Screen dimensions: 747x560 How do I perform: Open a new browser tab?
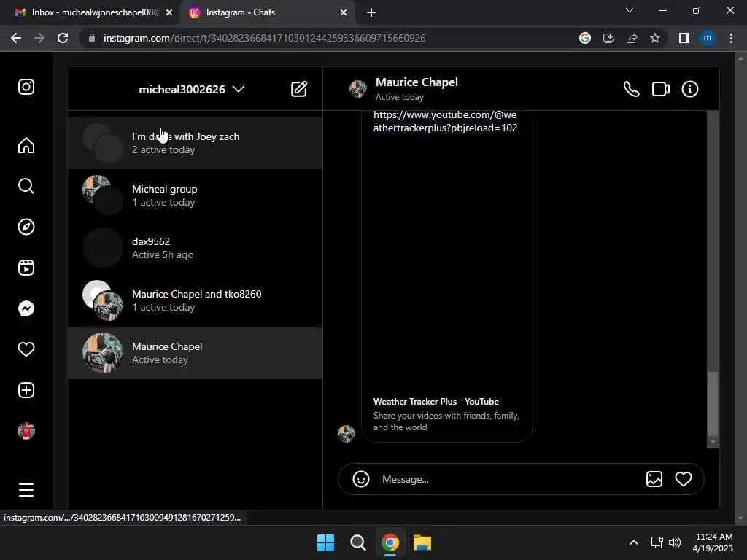point(371,12)
